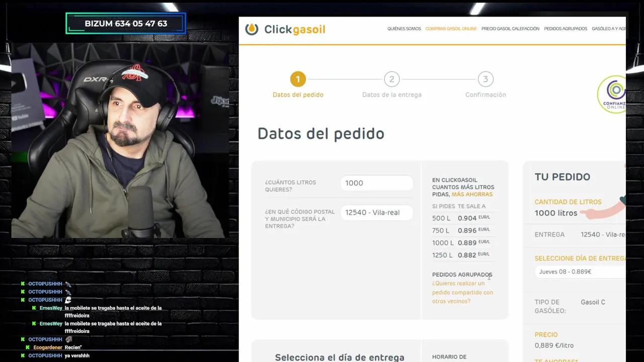This screenshot has width=644, height=362.
Task: Open Comprar Gasoil Online menu item
Action: pyautogui.click(x=451, y=29)
